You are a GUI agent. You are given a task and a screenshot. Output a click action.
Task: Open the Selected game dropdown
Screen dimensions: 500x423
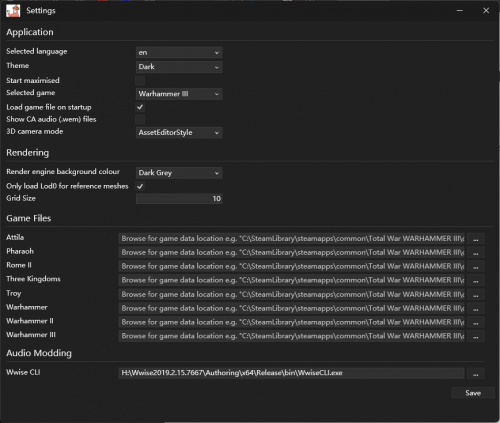(x=179, y=94)
